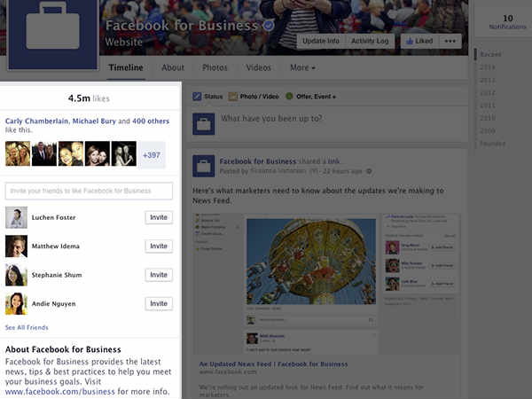Open Facebook for Business link in post header
The image size is (532, 399).
(x=258, y=161)
